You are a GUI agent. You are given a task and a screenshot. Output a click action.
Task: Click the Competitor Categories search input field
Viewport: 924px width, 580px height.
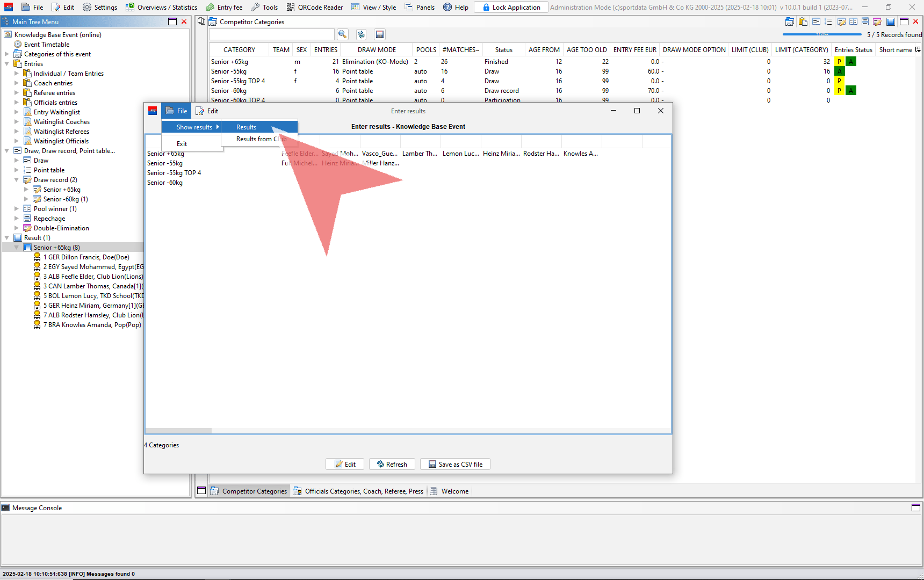271,34
